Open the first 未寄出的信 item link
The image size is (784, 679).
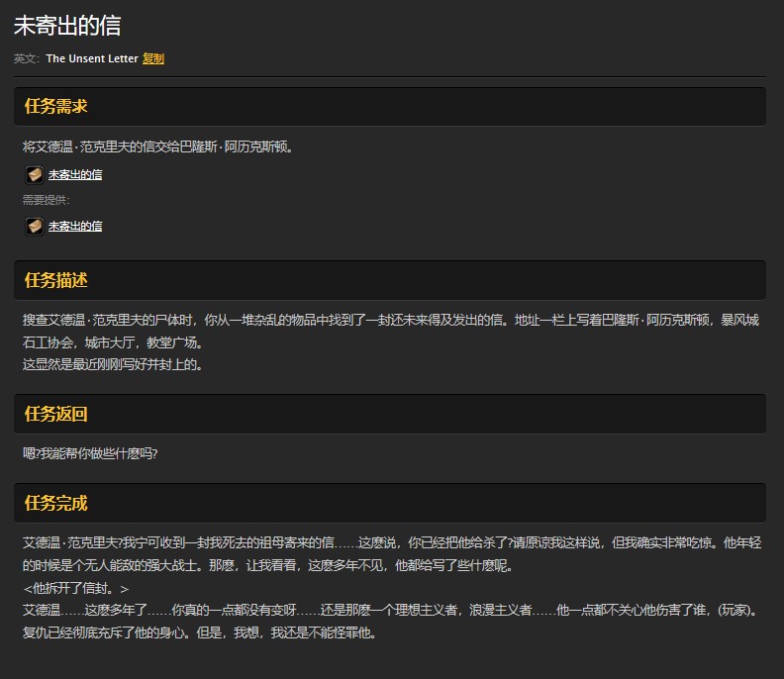point(75,175)
